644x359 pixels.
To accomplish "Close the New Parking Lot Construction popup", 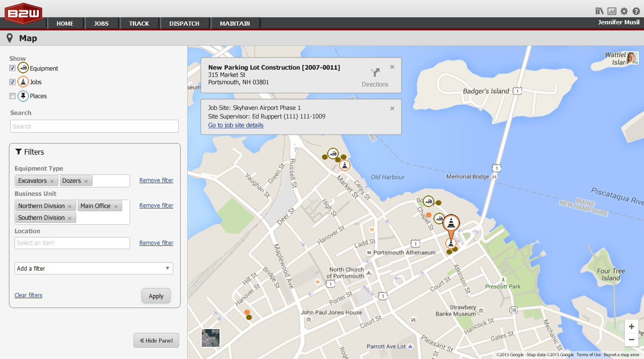I will pos(392,67).
